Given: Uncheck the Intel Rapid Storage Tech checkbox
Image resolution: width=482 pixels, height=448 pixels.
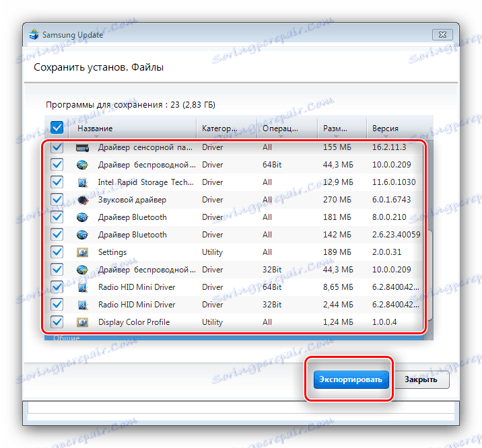Looking at the screenshot, I should 57,182.
